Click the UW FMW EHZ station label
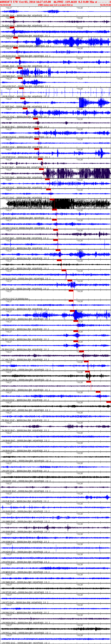Screen dimensions: 111x644 pos(26,76)
